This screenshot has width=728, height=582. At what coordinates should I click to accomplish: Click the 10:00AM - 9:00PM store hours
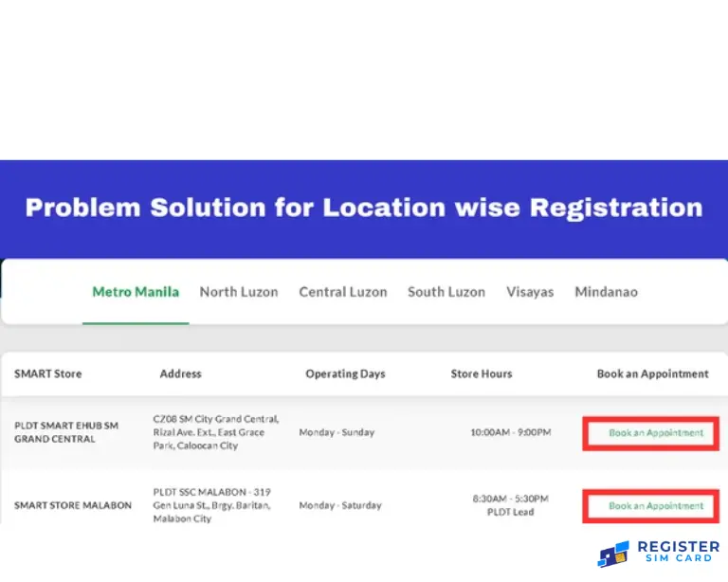pos(511,432)
